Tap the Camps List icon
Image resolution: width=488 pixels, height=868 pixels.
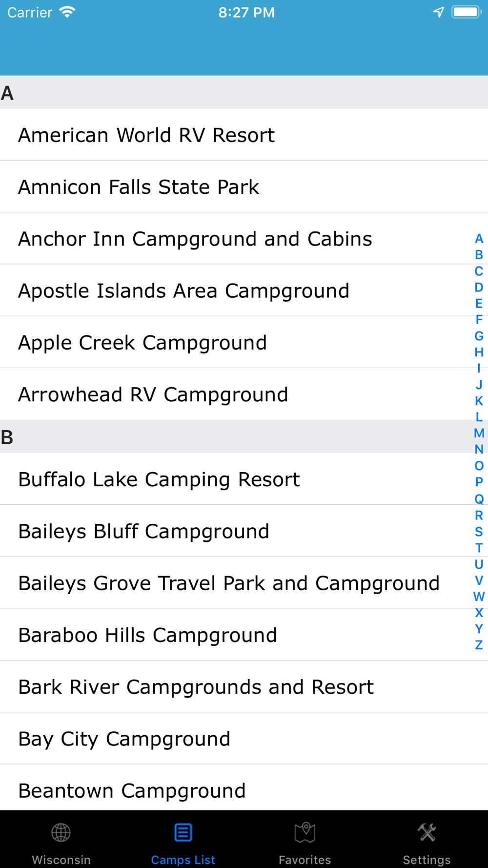click(183, 833)
